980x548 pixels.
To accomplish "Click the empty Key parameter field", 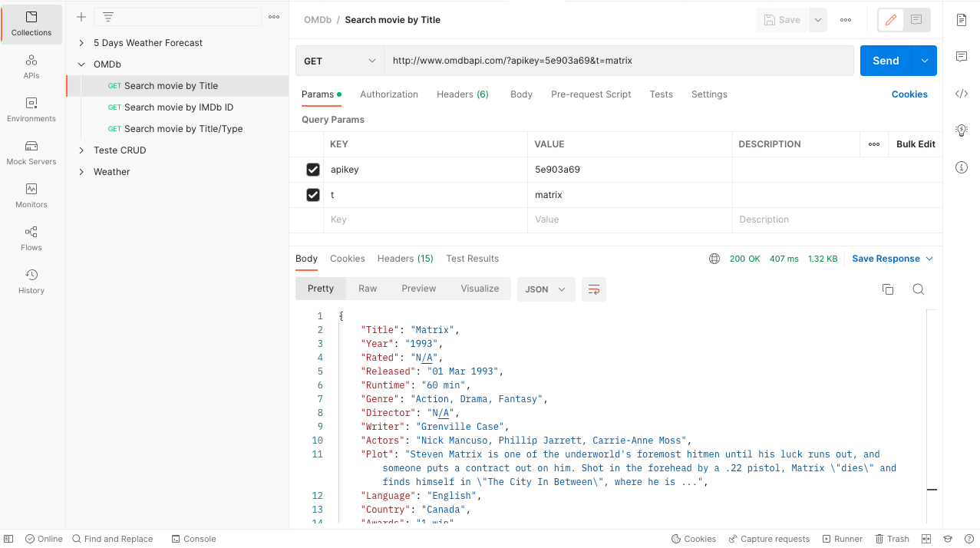I will pyautogui.click(x=425, y=220).
